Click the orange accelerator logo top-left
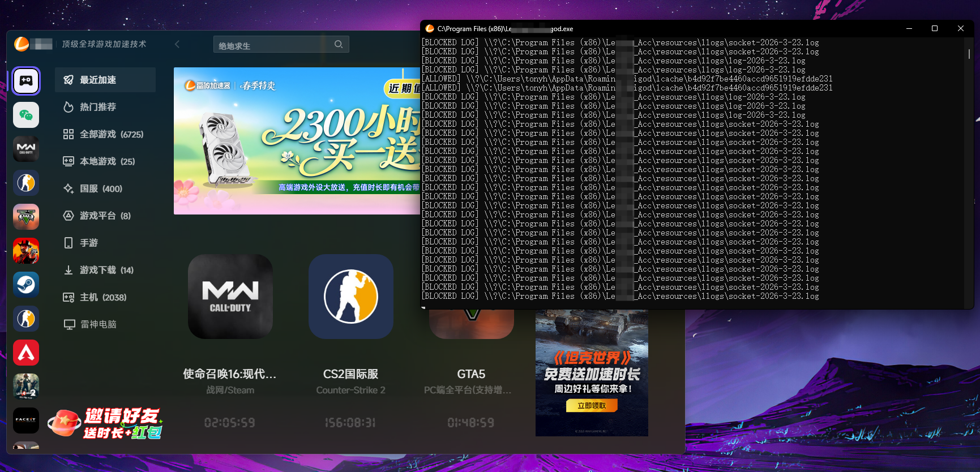The height and width of the screenshot is (472, 980). pos(22,44)
